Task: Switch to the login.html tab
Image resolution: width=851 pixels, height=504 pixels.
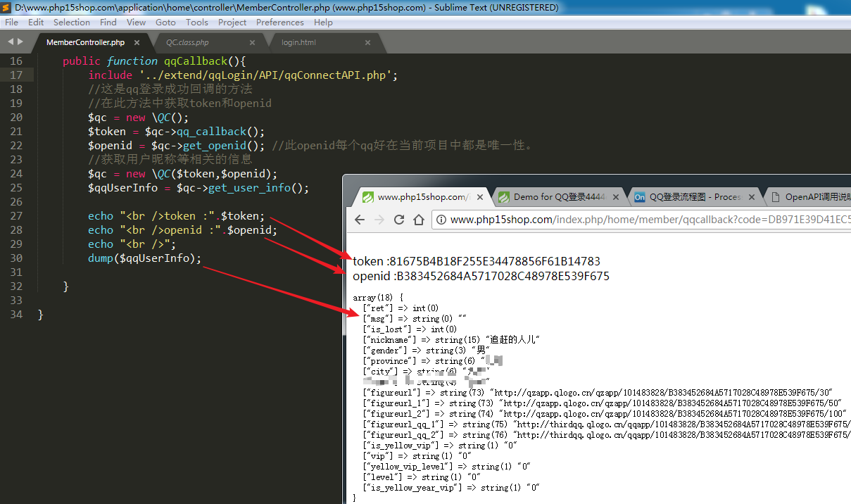Action: pos(298,43)
